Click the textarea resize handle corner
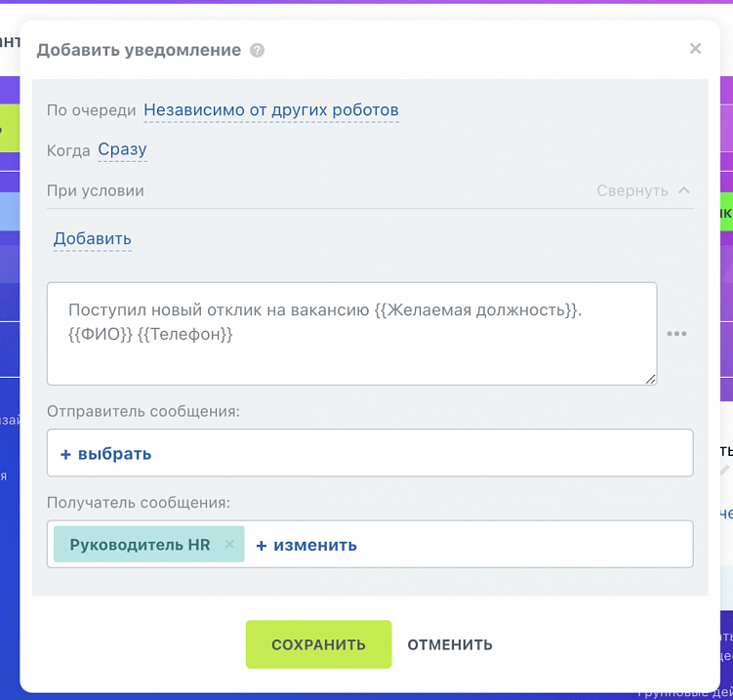 point(650,378)
